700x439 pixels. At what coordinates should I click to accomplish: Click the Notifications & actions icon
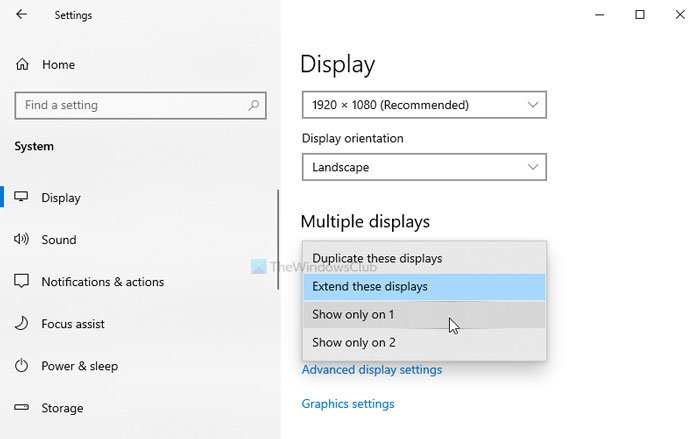coord(22,282)
